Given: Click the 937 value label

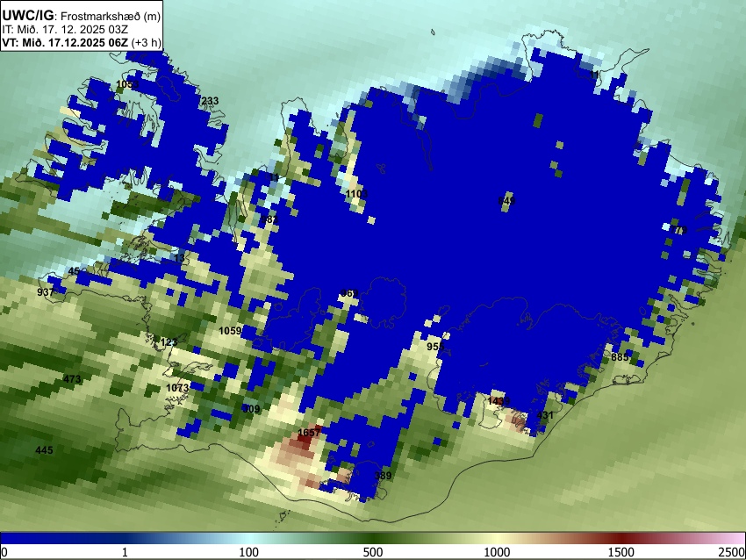Looking at the screenshot, I should (46, 292).
